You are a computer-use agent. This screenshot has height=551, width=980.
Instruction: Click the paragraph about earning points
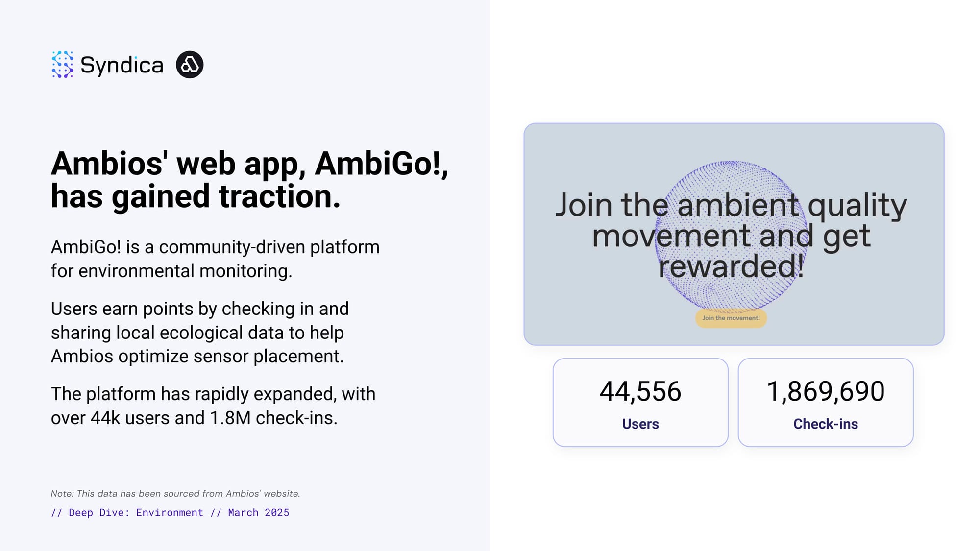click(x=200, y=333)
